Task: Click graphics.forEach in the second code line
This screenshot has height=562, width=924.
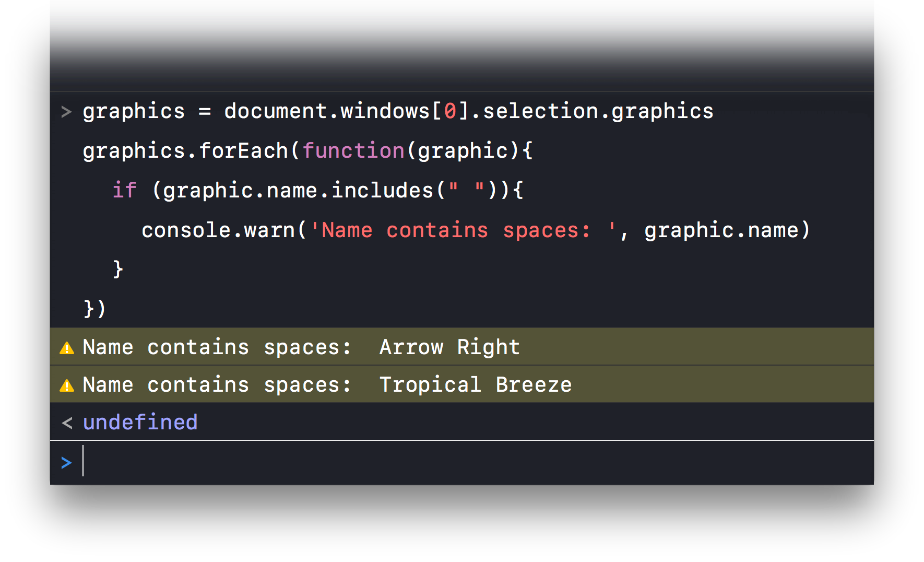Action: [185, 151]
